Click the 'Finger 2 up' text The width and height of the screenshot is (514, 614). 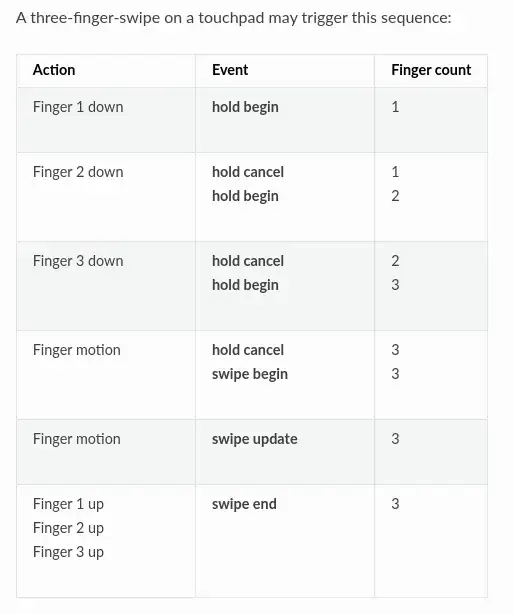click(68, 528)
